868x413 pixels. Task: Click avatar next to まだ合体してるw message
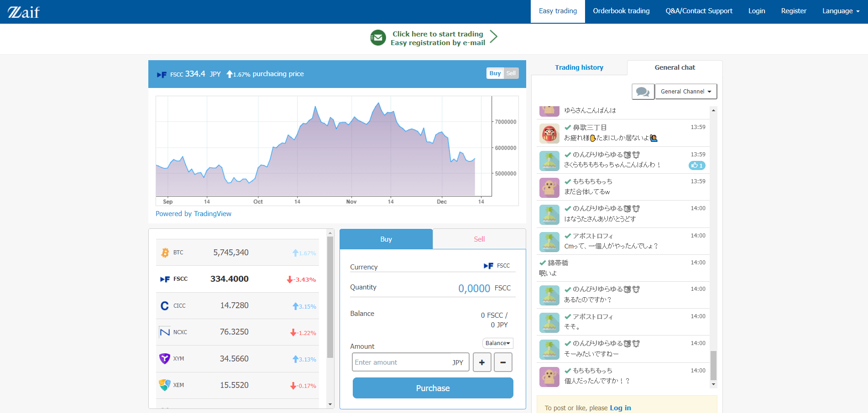click(549, 188)
